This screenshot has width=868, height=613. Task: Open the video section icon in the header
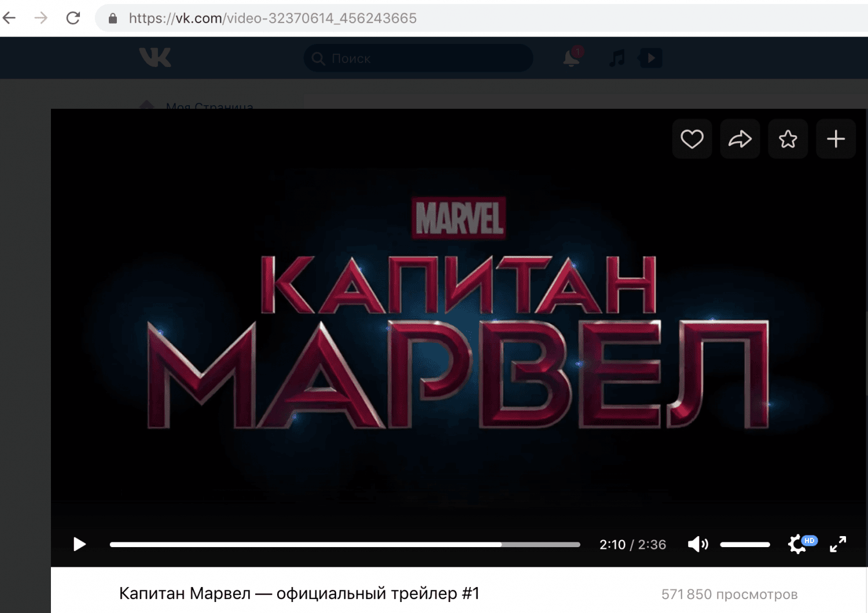(650, 58)
